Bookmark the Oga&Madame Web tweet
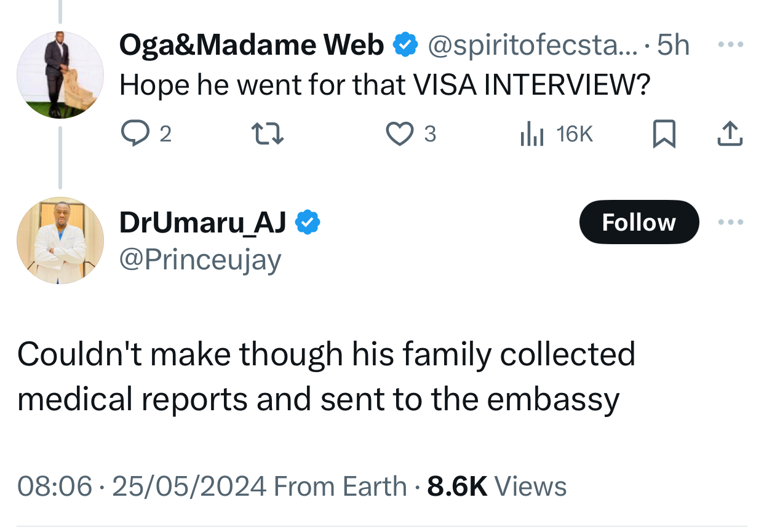Viewport: 764px width, 532px height. (664, 134)
